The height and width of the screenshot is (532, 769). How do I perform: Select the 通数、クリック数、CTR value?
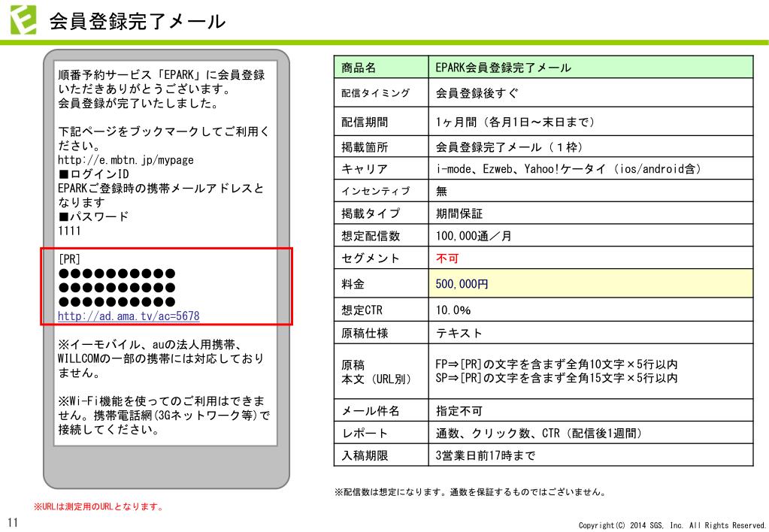538,433
